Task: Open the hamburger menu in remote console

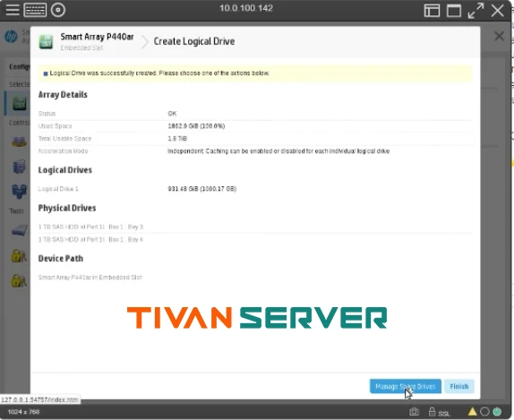Action: click(x=13, y=10)
